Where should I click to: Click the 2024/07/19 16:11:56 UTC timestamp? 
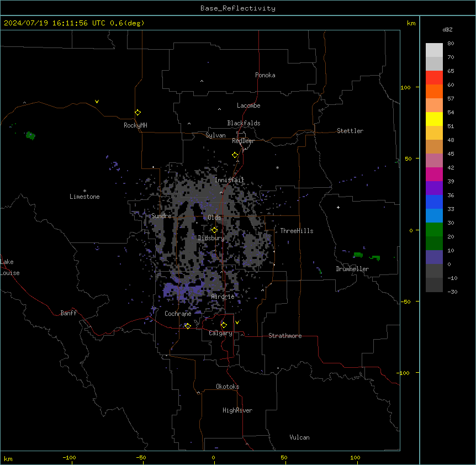point(55,23)
